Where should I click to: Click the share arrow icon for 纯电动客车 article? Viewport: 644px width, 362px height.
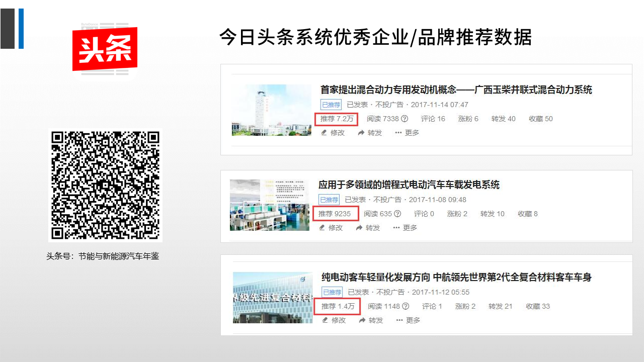(x=362, y=320)
